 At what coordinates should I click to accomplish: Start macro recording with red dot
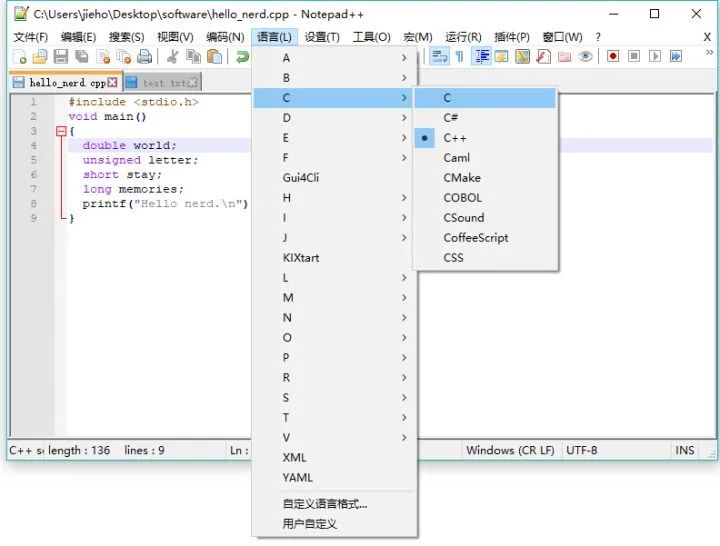tap(613, 56)
